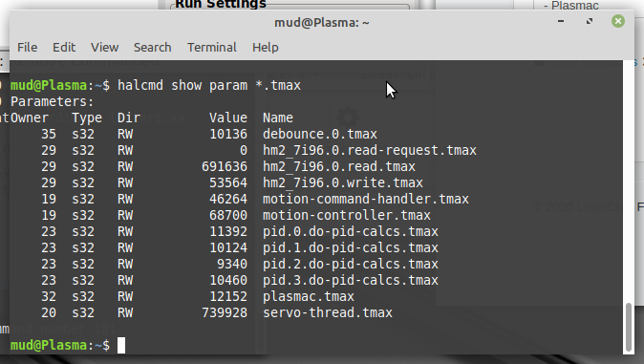Image resolution: width=644 pixels, height=364 pixels.
Task: Click the 'Parameters:' output line
Action: click(53, 102)
